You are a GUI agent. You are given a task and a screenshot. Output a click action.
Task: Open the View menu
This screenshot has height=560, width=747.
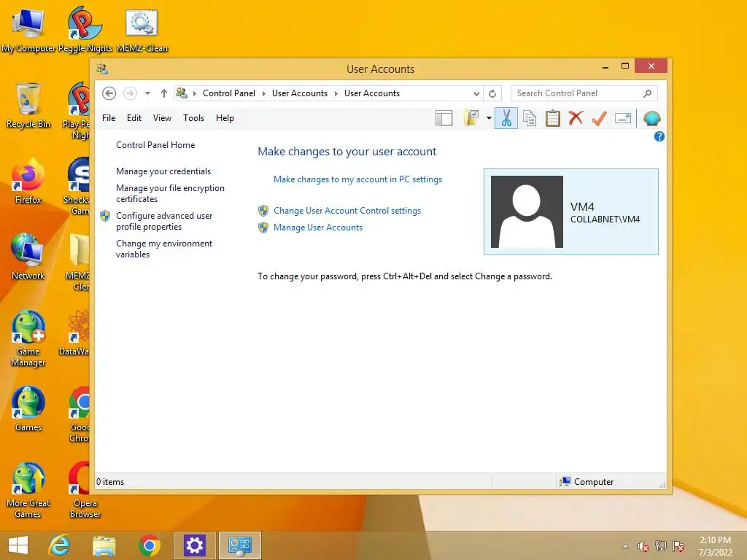pos(162,118)
